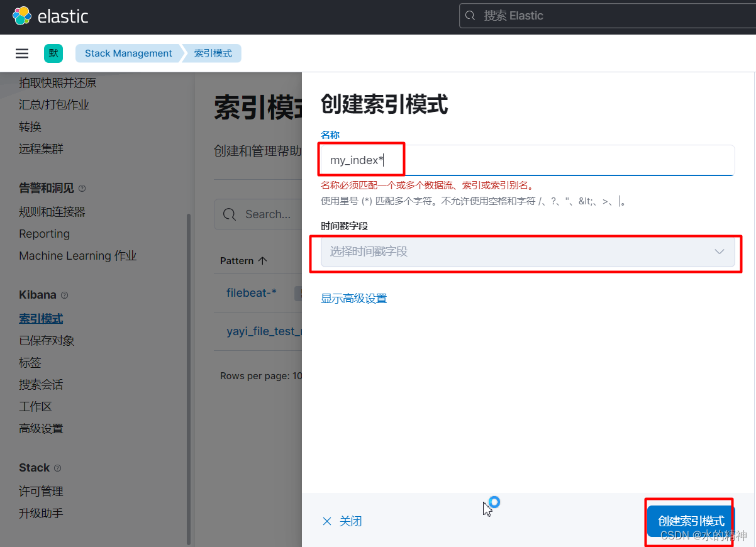Open Reporting in the sidebar
The height and width of the screenshot is (547, 756).
point(44,234)
